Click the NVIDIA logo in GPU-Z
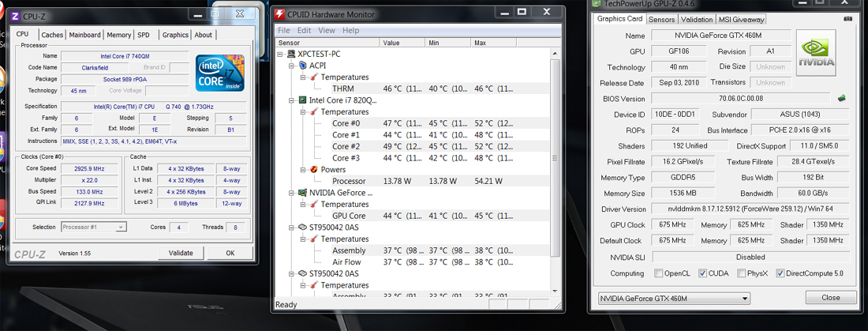 pos(816,52)
